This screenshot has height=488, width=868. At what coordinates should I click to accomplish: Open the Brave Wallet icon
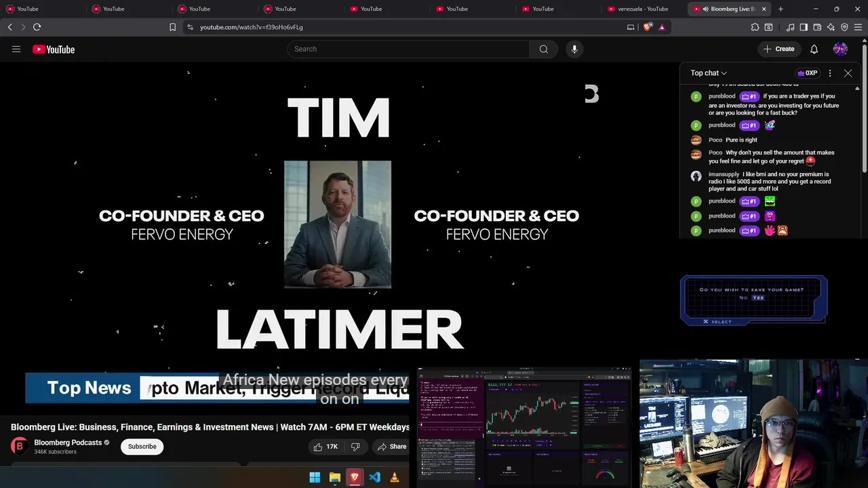tap(817, 27)
